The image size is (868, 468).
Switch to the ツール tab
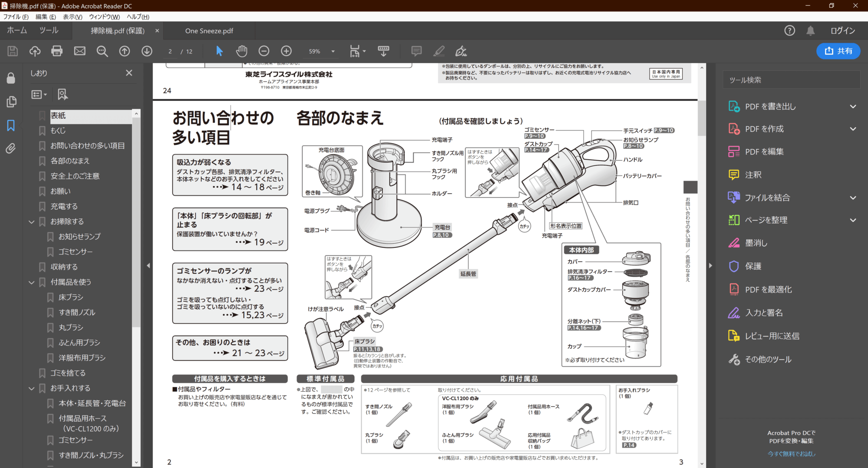point(49,30)
